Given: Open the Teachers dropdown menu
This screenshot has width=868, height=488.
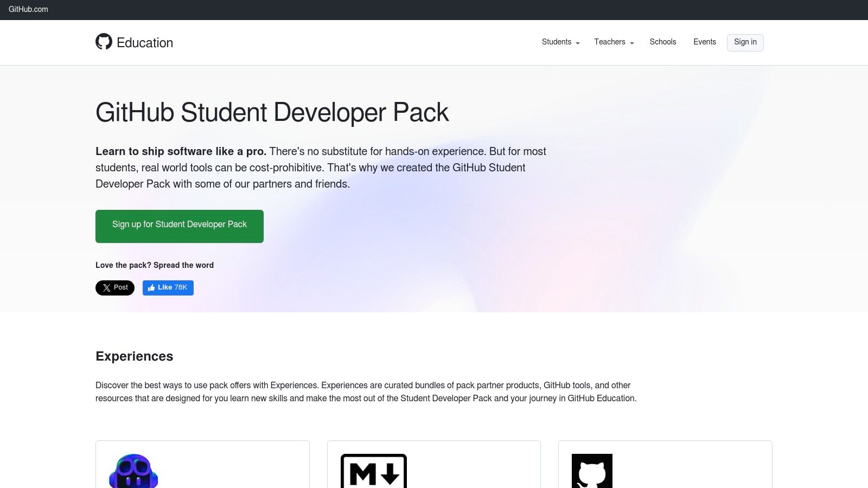Looking at the screenshot, I should [x=609, y=42].
